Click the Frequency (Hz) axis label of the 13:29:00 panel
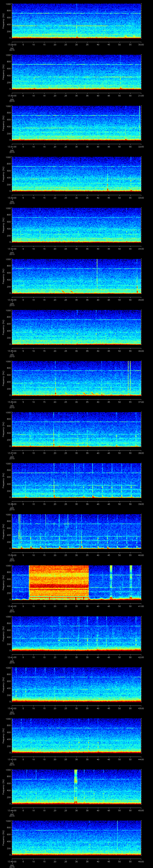The image size is (153, 868). (x=3, y=21)
